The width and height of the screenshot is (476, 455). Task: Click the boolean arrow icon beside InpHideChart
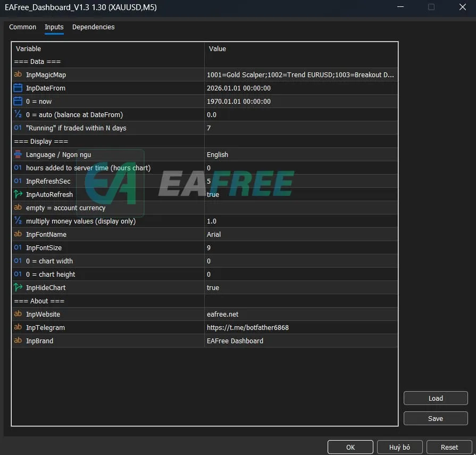click(18, 287)
